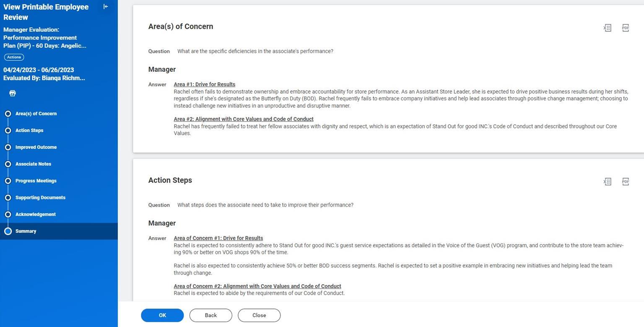Image resolution: width=644 pixels, height=327 pixels.
Task: Click the printer icon in sidebar
Action: click(13, 93)
